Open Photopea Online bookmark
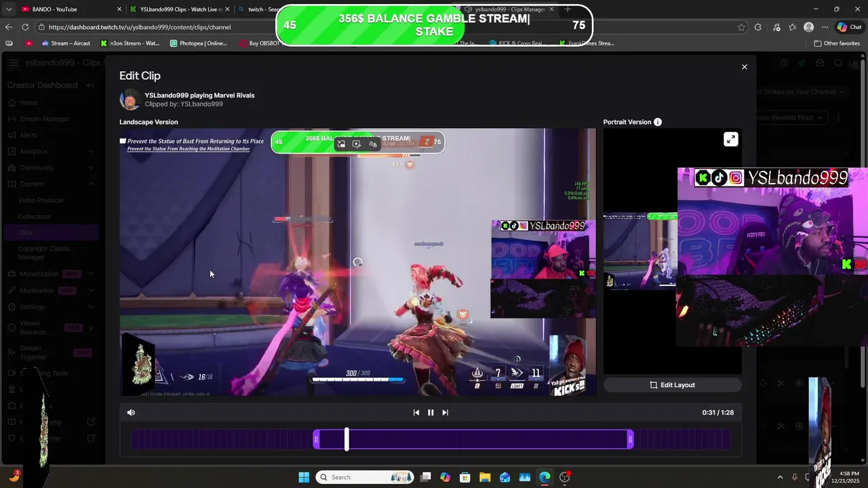Screen dimensions: 868x488 click(199, 43)
